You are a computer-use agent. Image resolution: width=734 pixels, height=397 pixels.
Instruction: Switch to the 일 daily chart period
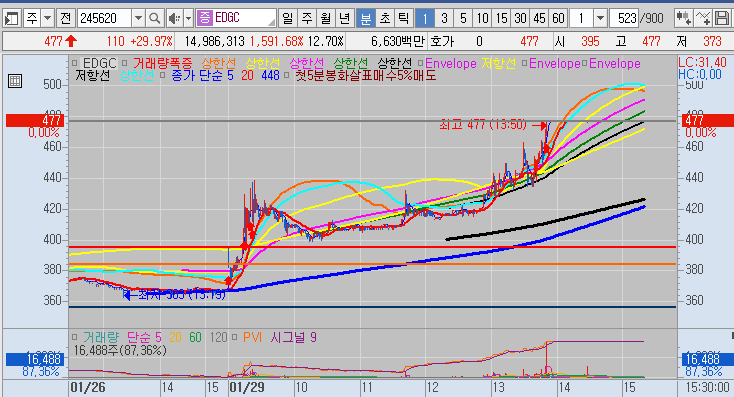click(287, 18)
